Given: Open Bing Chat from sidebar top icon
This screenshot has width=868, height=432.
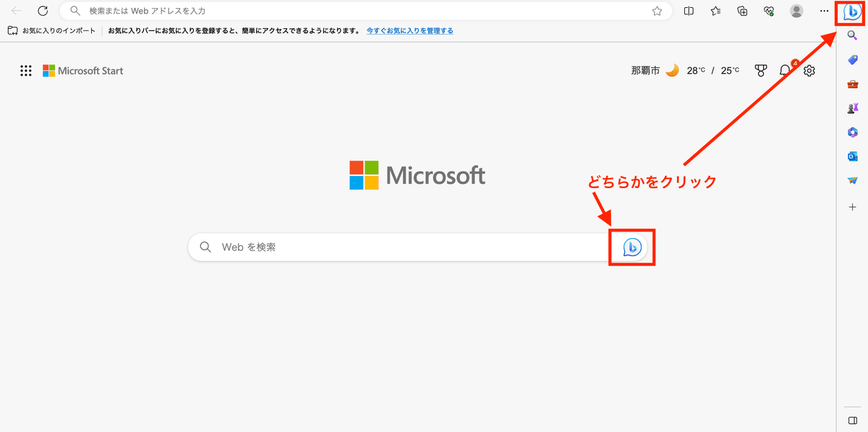Looking at the screenshot, I should click(851, 12).
